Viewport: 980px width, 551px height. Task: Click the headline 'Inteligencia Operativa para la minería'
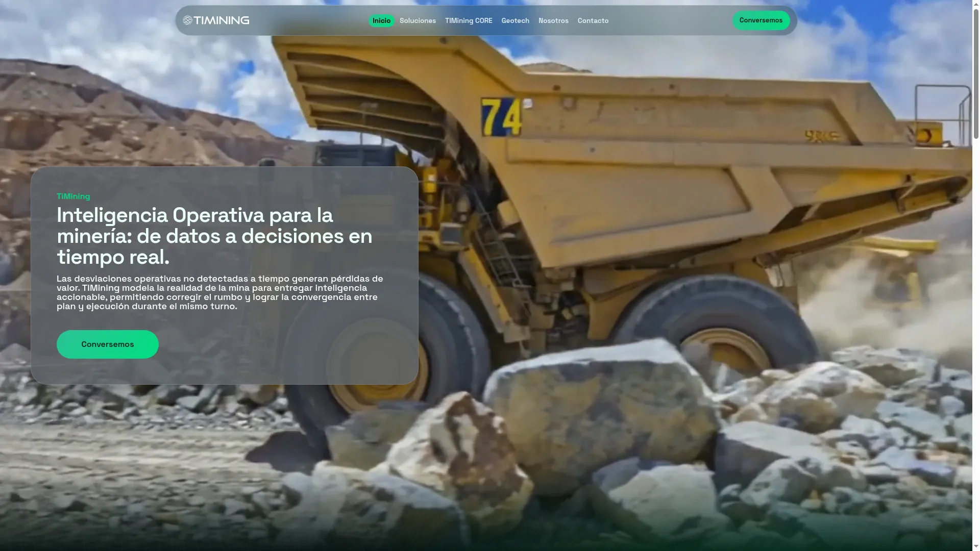pyautogui.click(x=214, y=236)
